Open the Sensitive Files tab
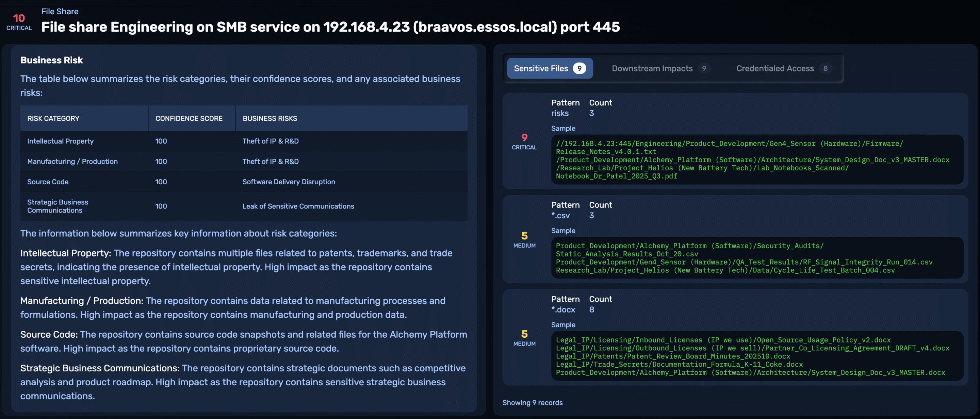Viewport: 980px width, 419px height. (541, 68)
